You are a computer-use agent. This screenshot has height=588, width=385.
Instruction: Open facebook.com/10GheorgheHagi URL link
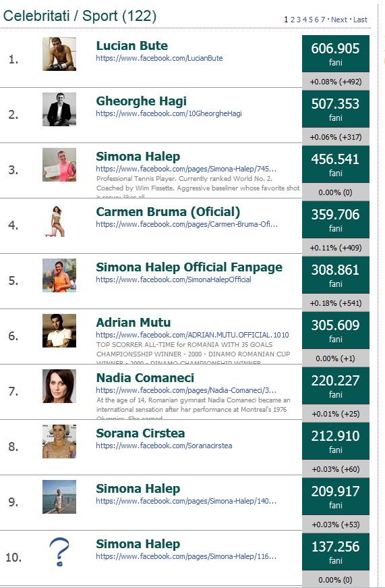(169, 113)
